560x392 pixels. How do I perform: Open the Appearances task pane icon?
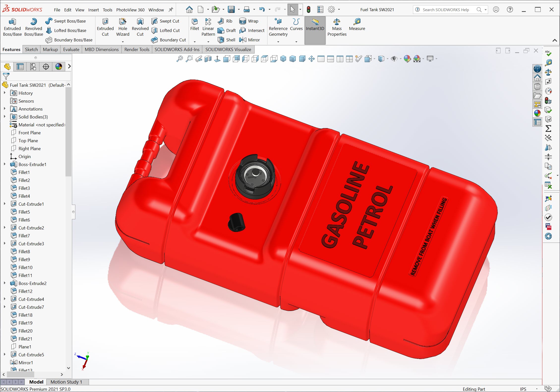[x=537, y=113]
